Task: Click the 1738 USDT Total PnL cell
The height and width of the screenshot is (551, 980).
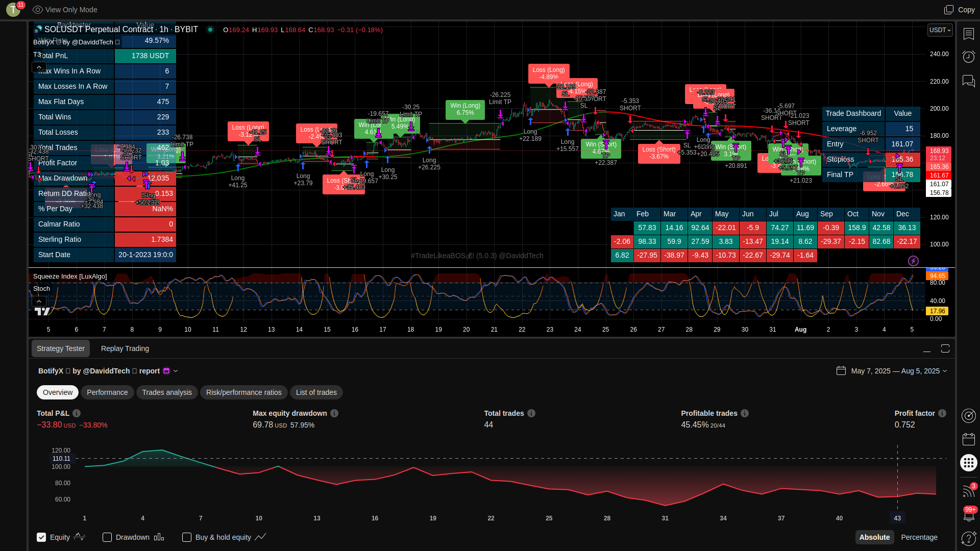Action: click(145, 56)
